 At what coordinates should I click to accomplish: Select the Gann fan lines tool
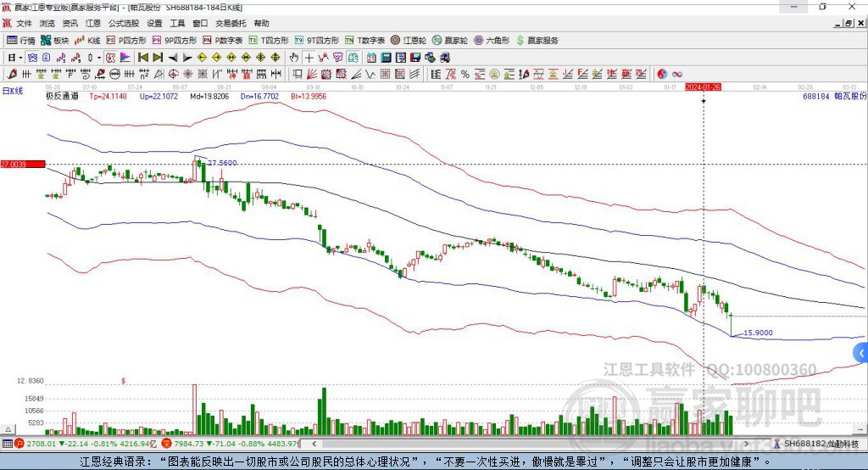pos(312,75)
